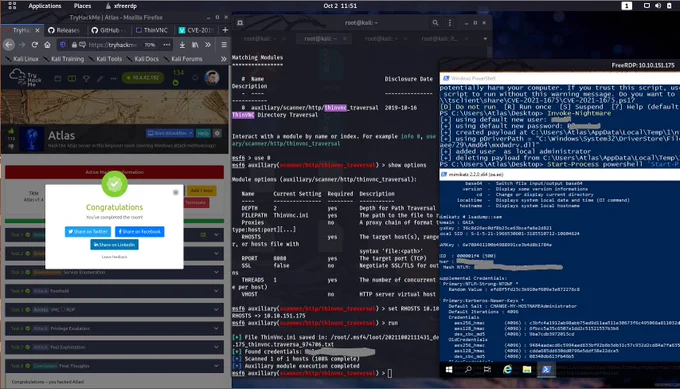Click the Start AttackBox dropdown button
The image size is (680, 389).
click(170, 133)
